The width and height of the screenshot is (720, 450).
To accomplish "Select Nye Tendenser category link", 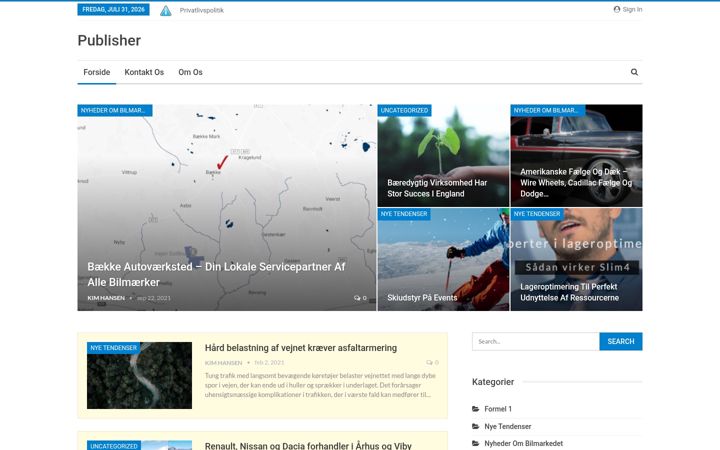I will pyautogui.click(x=508, y=426).
